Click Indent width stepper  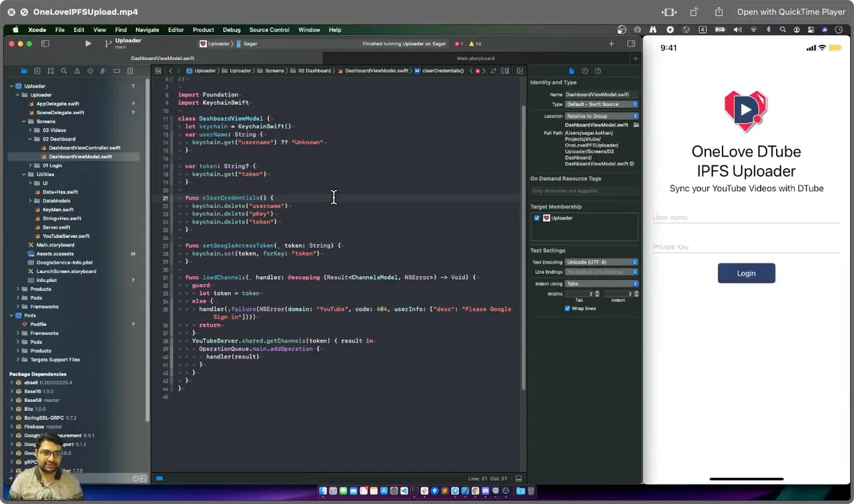(x=636, y=294)
